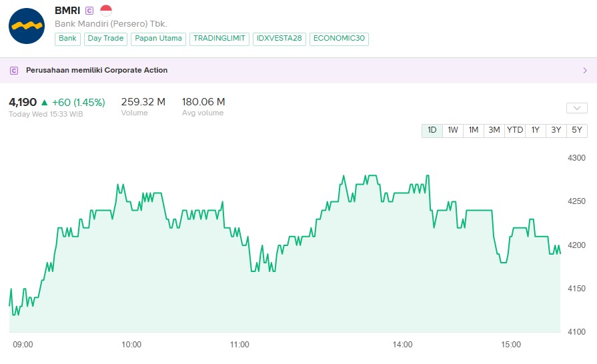Image resolution: width=597 pixels, height=364 pixels.
Task: Click the 10:00 time axis label
Action: click(131, 345)
